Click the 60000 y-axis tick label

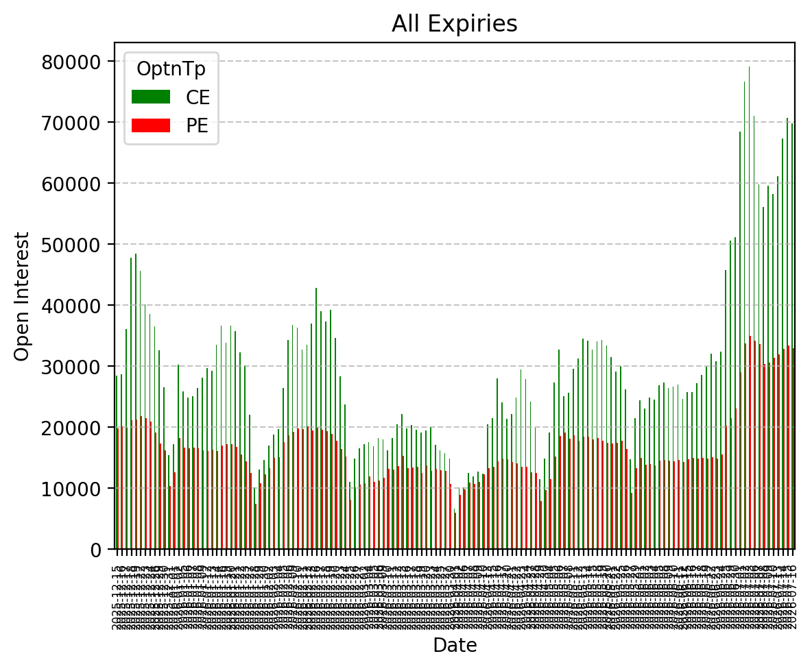71,184
